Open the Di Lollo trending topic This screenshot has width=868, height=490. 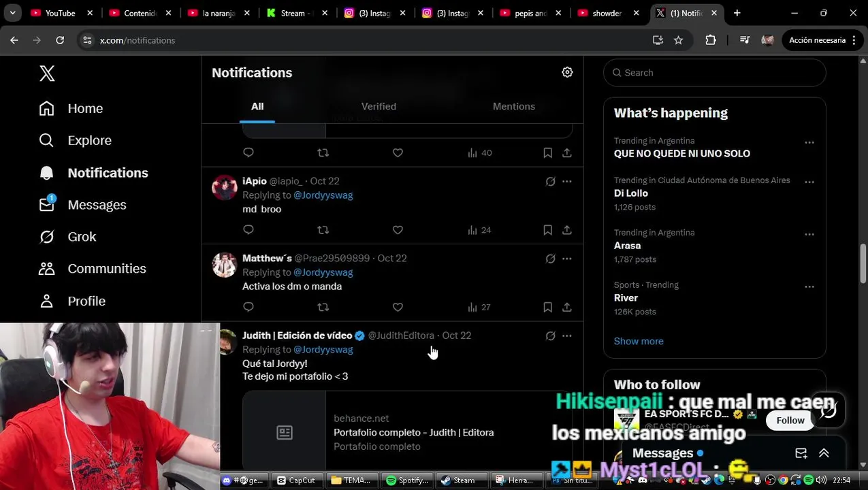[x=630, y=193]
